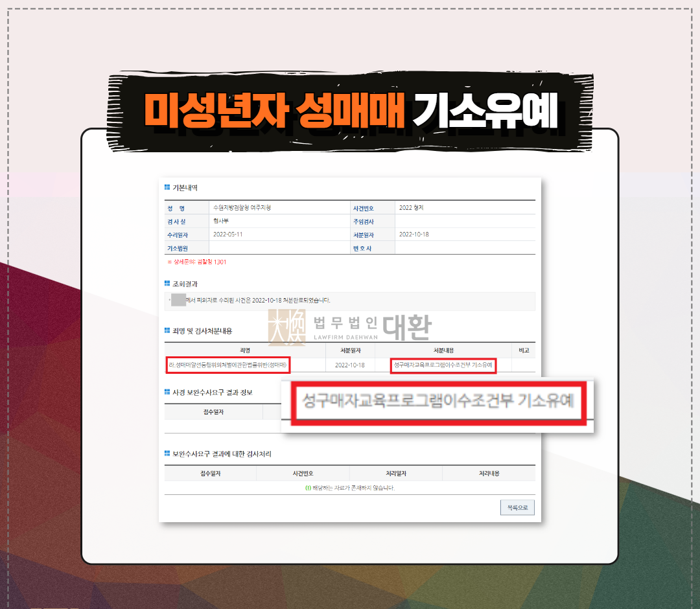Click the blue grid icon beside 조회결과

point(167,283)
